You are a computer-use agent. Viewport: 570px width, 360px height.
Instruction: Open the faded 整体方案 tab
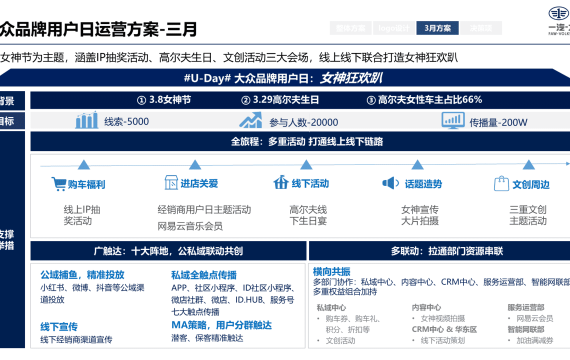[x=350, y=28]
